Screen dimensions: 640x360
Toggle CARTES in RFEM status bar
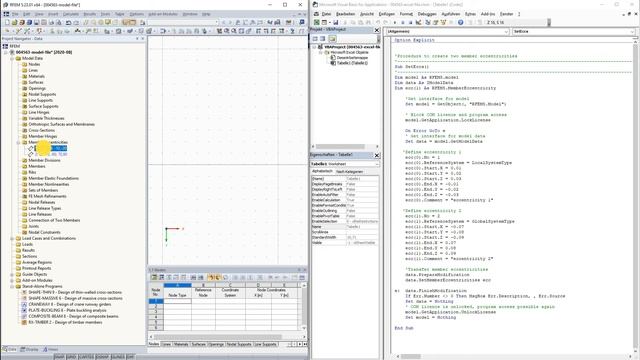pyautogui.click(x=86, y=357)
